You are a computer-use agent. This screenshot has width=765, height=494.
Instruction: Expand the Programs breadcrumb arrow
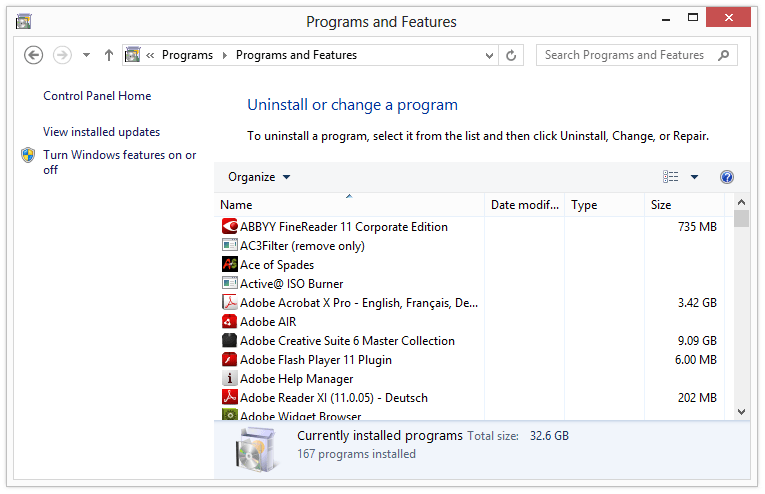225,55
